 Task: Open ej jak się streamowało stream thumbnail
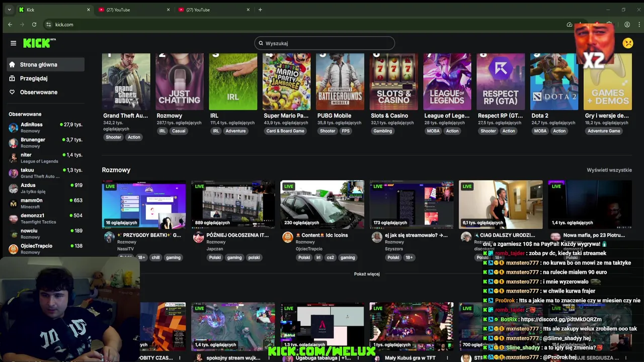point(412,205)
